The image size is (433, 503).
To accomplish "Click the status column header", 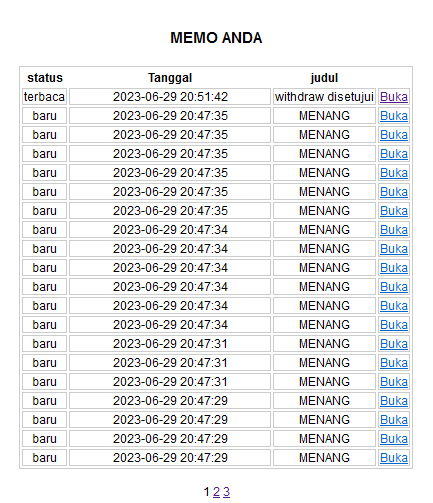I will (x=45, y=78).
